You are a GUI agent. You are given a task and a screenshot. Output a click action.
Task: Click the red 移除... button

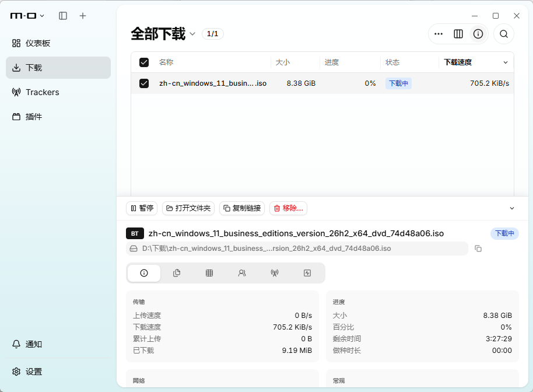(288, 208)
